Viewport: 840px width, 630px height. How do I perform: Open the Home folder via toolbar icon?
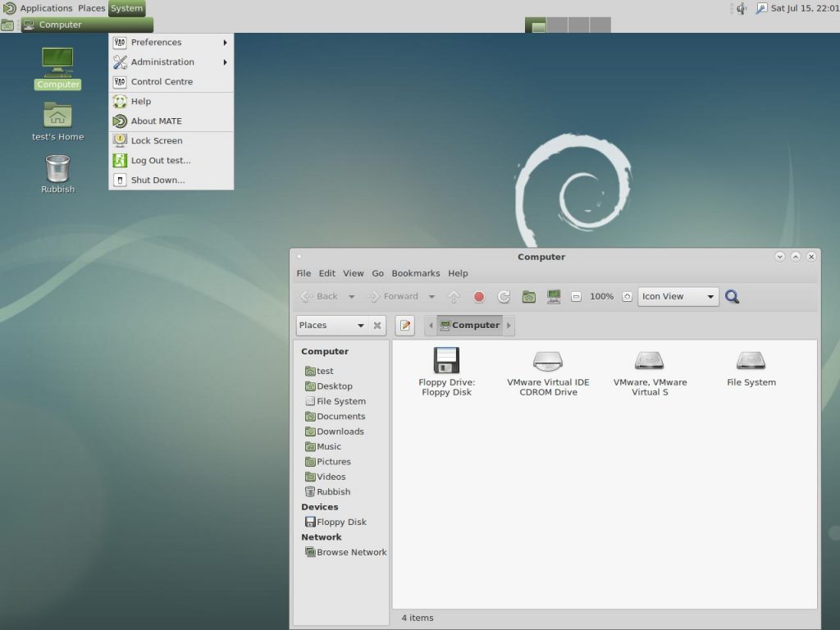click(x=529, y=296)
